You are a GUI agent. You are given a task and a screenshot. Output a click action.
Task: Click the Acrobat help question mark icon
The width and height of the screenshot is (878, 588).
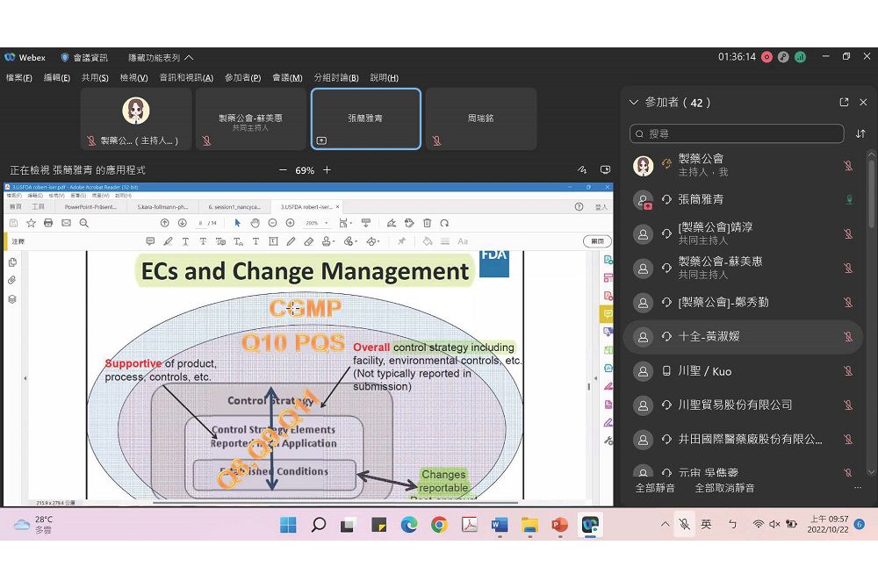pos(579,206)
